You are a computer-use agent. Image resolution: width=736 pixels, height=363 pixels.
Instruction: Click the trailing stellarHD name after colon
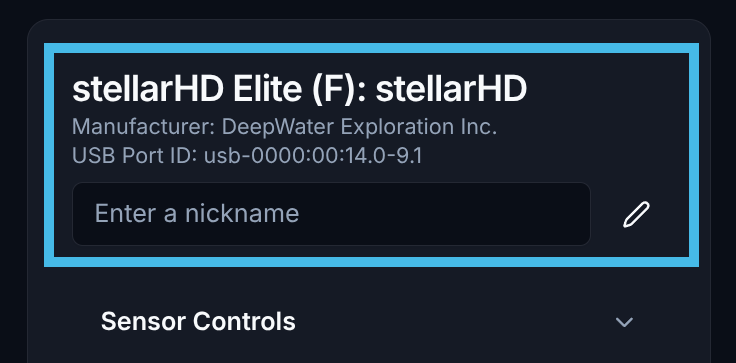tap(451, 89)
